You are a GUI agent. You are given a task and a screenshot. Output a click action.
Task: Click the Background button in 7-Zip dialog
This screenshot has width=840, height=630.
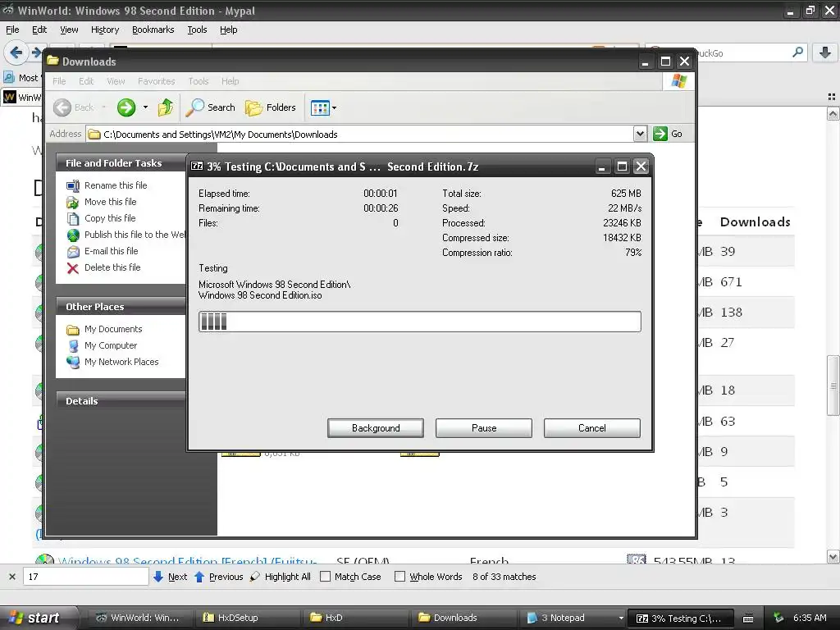point(376,428)
